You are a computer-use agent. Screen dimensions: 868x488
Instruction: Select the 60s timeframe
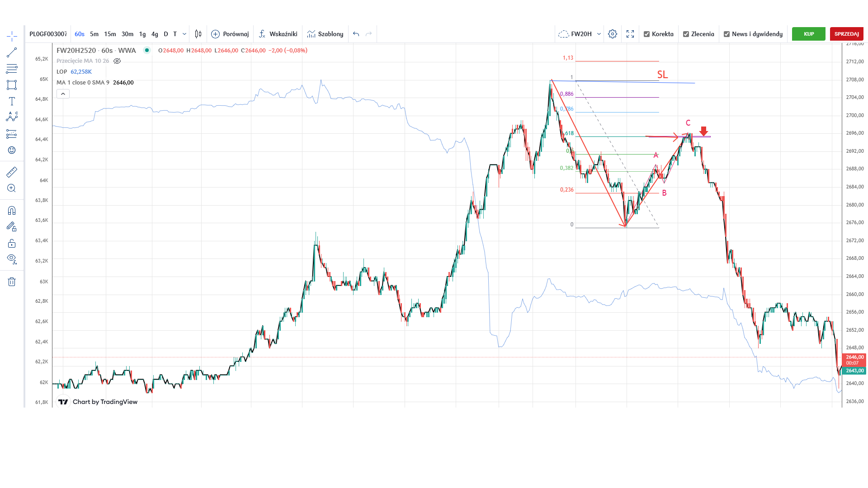click(x=80, y=34)
